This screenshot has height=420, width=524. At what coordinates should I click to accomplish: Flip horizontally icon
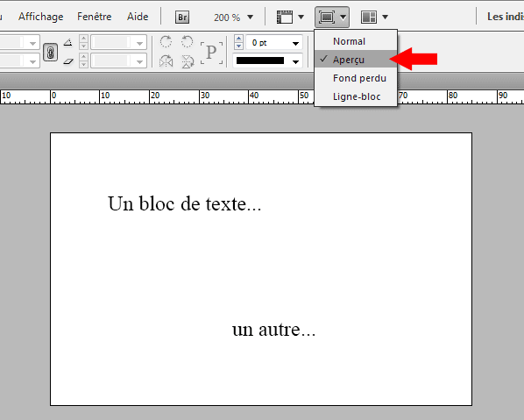[x=166, y=61]
